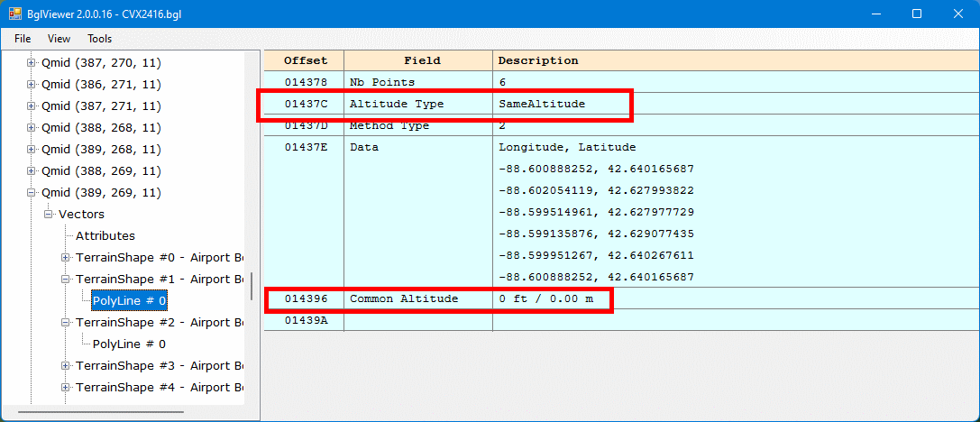The height and width of the screenshot is (422, 980).
Task: Expand Qmid (388, 268, 11) node
Action: tap(31, 127)
